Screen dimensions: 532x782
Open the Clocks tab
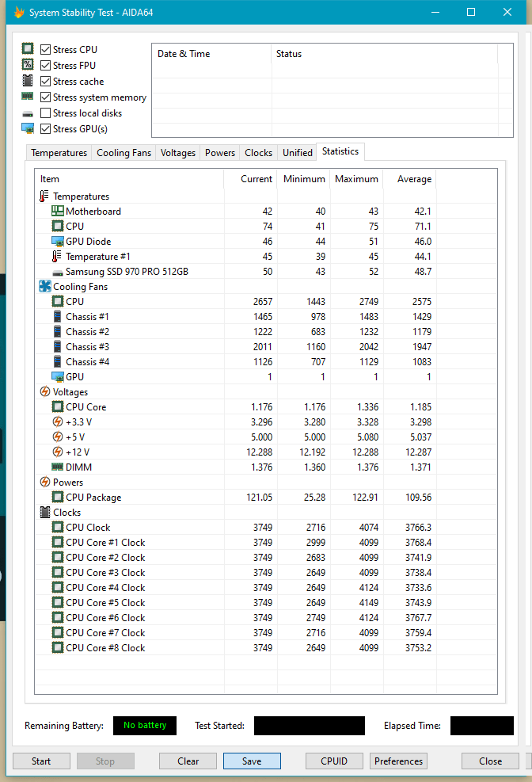click(259, 153)
